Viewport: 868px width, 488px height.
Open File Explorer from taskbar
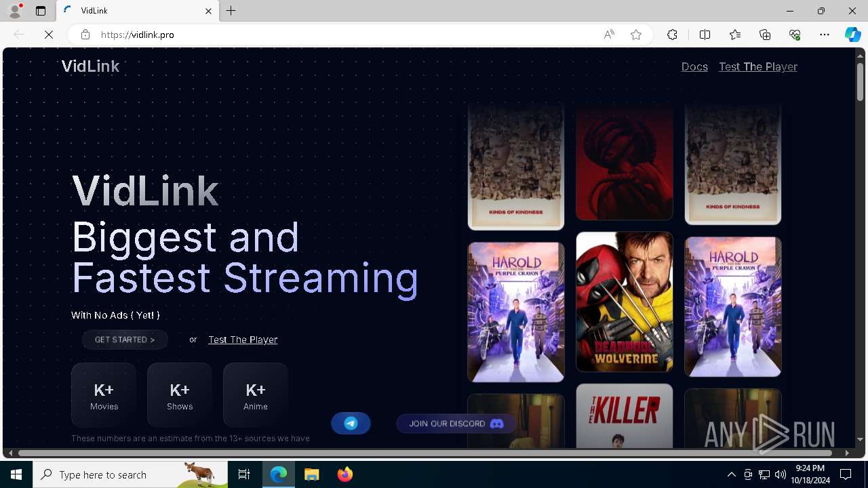click(312, 474)
